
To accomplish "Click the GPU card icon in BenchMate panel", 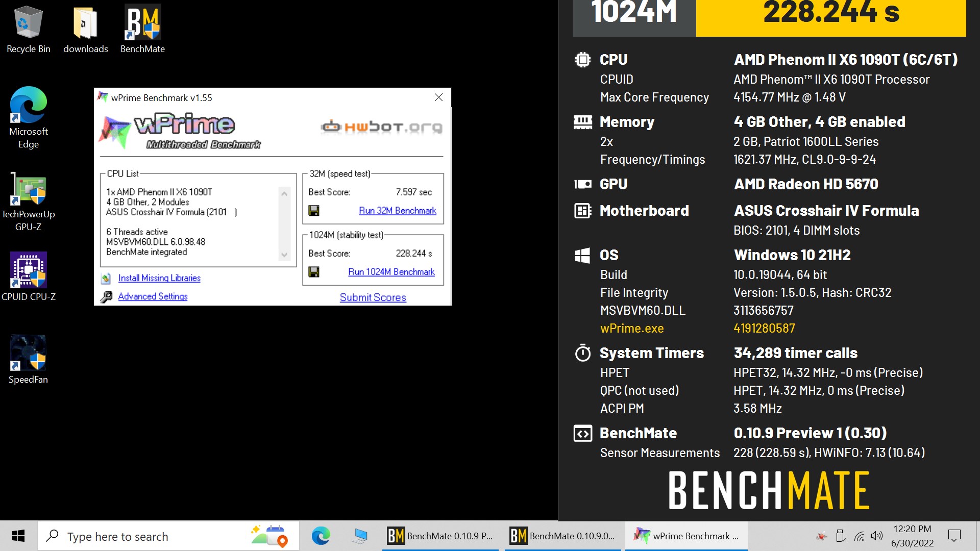I will 582,184.
